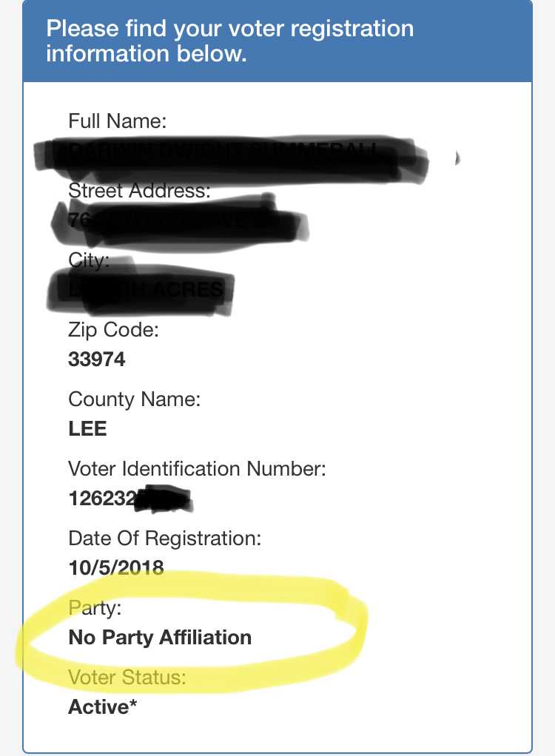
Task: Click the blacked-out full name area
Action: click(x=232, y=157)
